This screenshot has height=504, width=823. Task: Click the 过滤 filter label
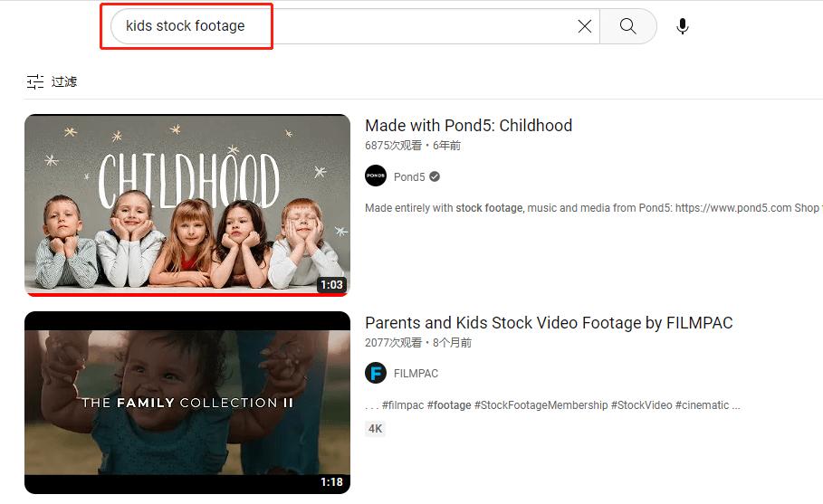[x=64, y=81]
